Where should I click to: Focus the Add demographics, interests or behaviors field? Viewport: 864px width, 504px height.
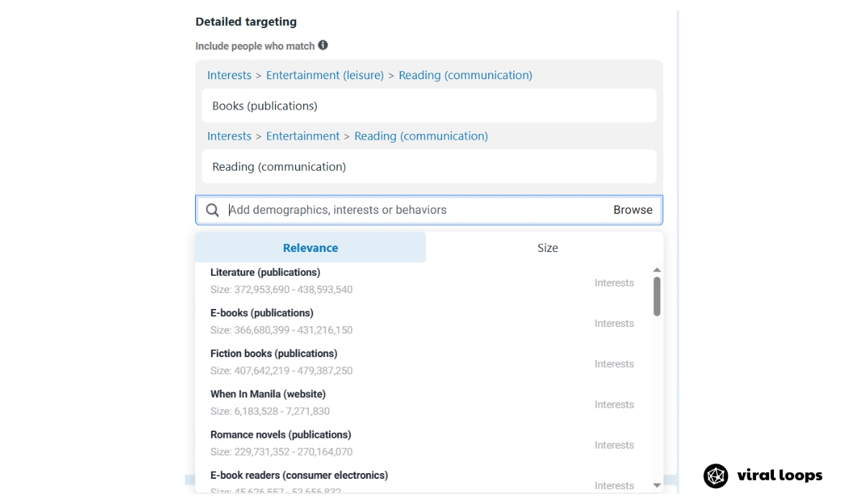point(416,210)
